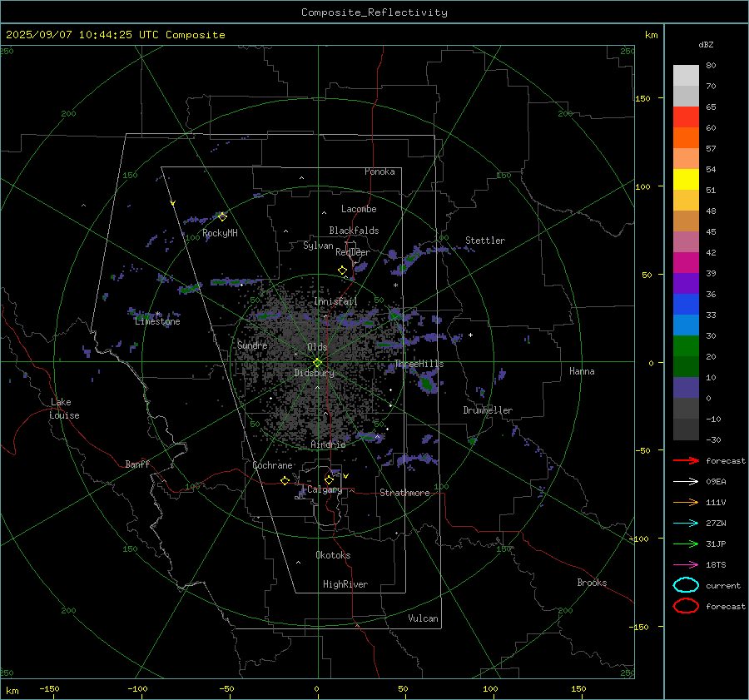This screenshot has width=749, height=700.
Task: Click the Lacombe city label
Action: (359, 209)
